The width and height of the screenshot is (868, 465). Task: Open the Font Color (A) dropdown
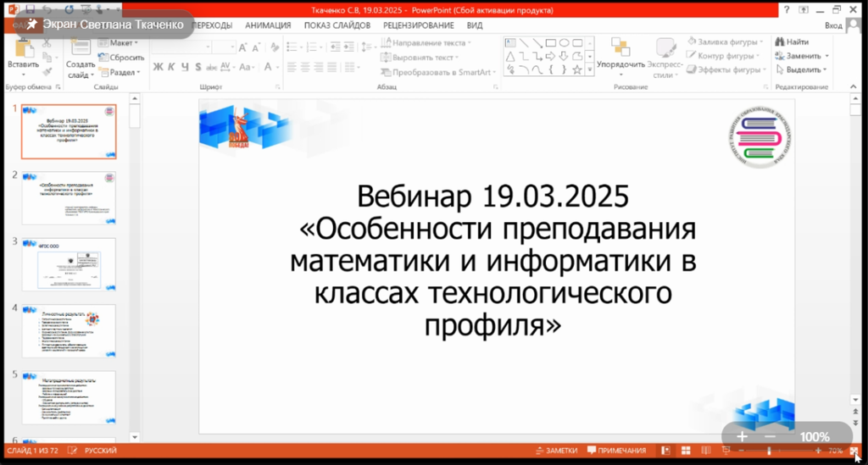tap(270, 67)
